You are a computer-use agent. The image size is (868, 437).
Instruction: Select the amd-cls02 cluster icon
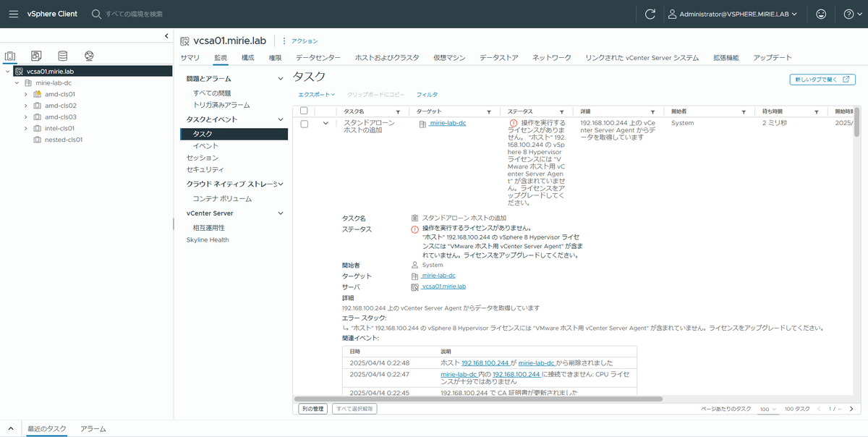point(38,106)
